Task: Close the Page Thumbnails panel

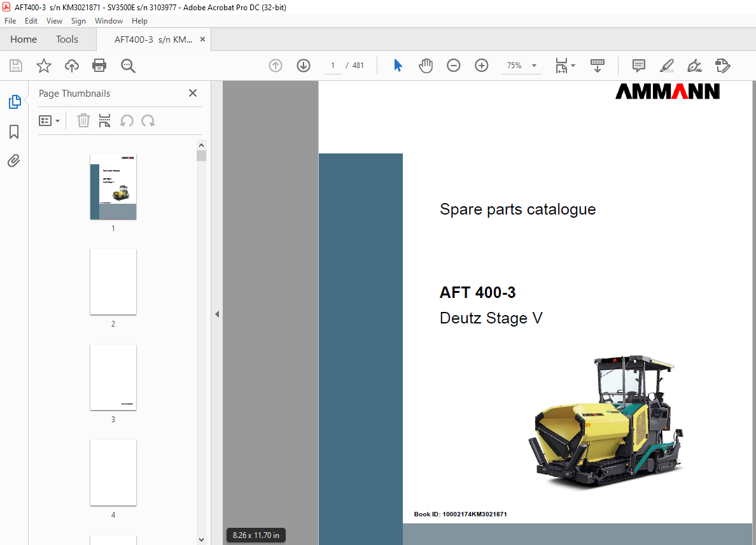Action: coord(193,93)
